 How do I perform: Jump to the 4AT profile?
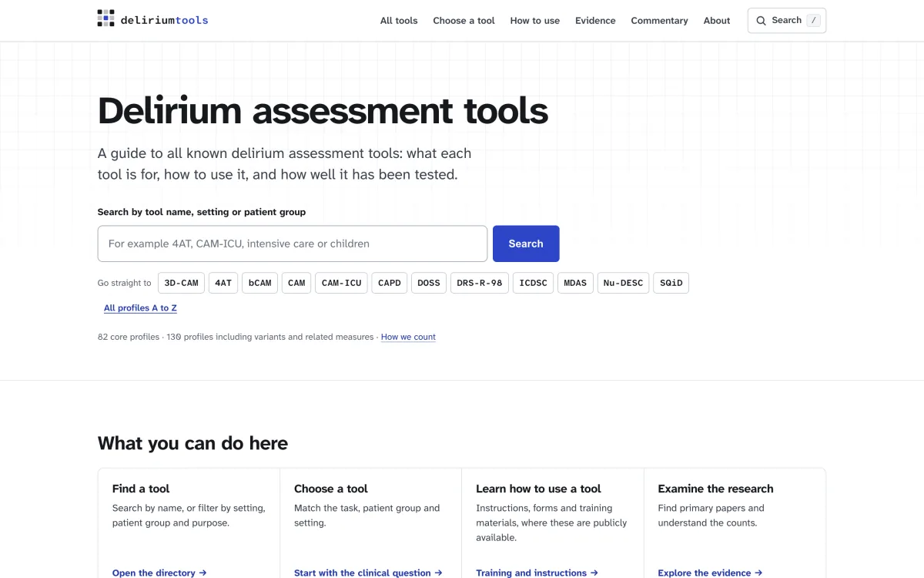point(223,283)
